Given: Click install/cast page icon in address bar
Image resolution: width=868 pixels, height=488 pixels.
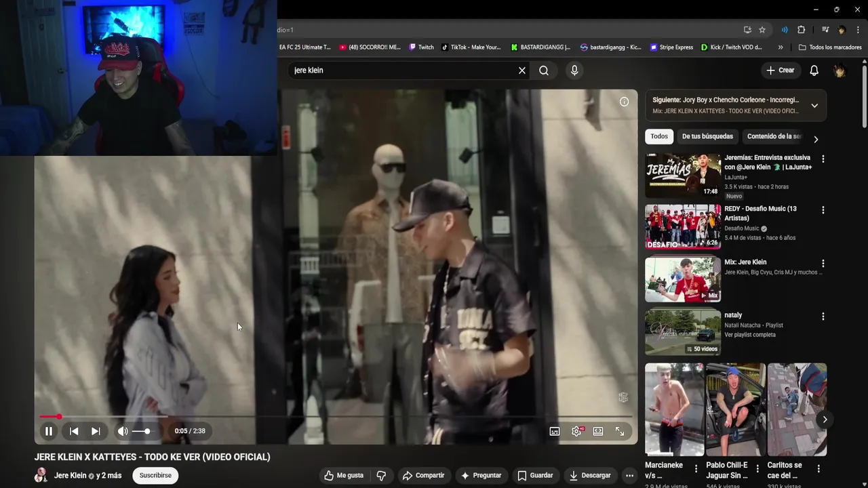Looking at the screenshot, I should [x=747, y=30].
